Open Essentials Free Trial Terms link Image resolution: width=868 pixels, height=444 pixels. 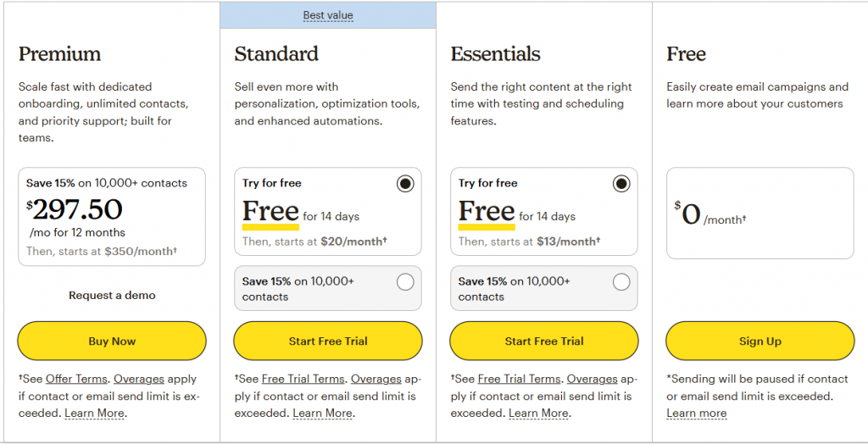pyautogui.click(x=519, y=379)
